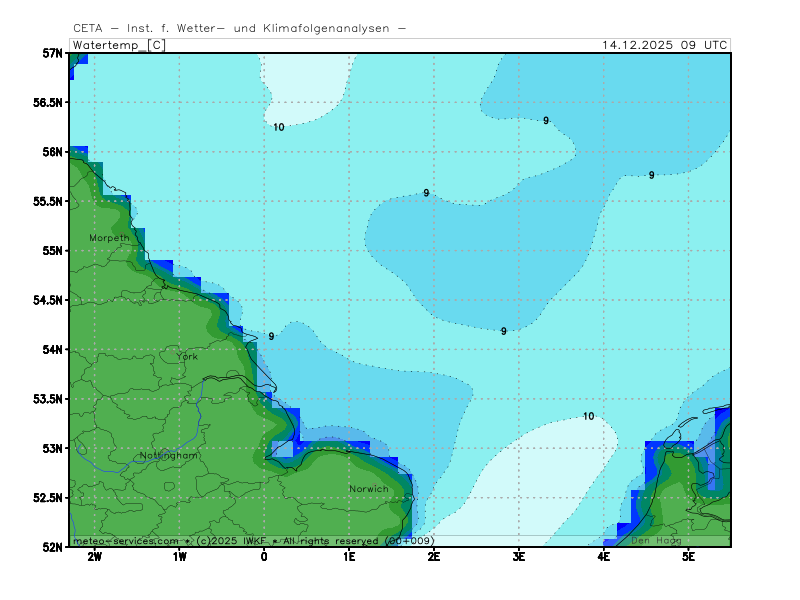Click the 57N latitude axis label
The height and width of the screenshot is (600, 800).
click(x=52, y=52)
